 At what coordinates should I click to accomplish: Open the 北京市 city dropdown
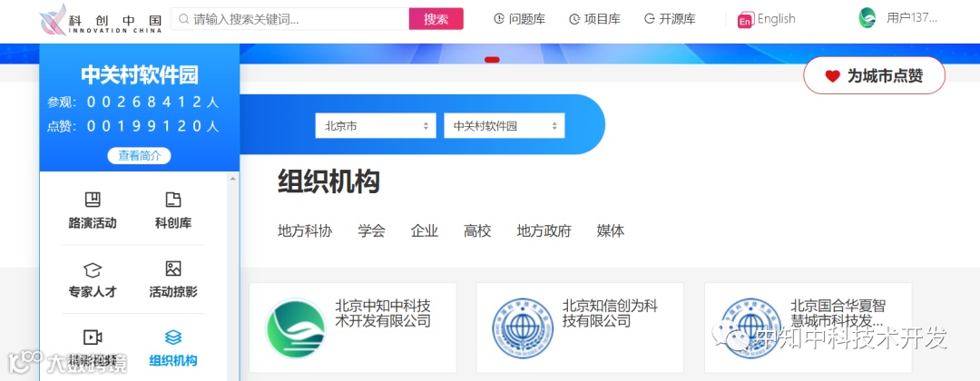click(x=376, y=125)
